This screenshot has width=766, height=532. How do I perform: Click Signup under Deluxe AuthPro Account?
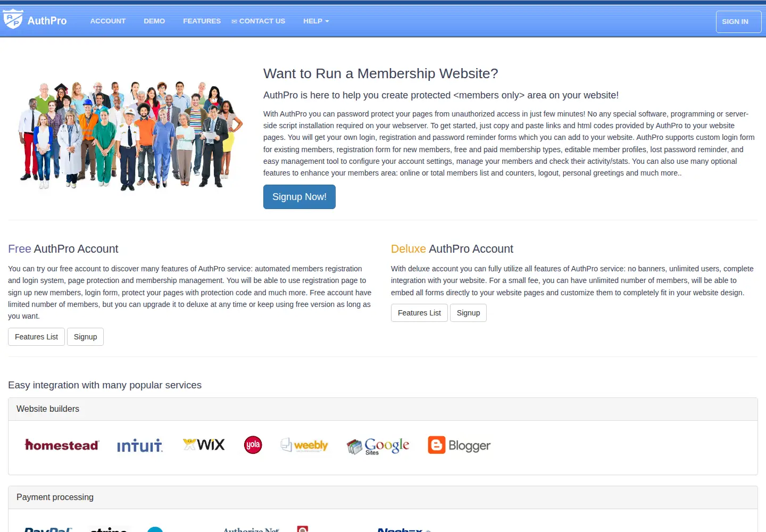[468, 313]
